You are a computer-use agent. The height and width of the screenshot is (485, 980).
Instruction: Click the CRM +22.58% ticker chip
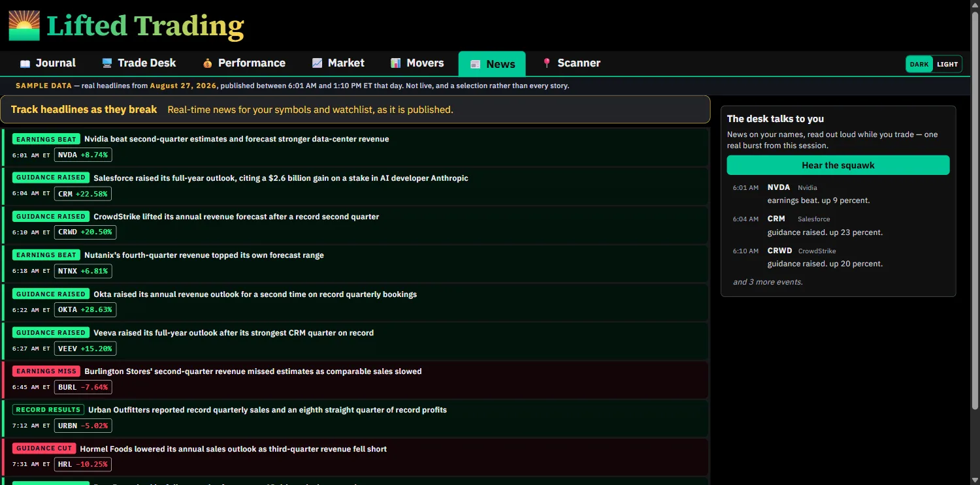pos(83,193)
